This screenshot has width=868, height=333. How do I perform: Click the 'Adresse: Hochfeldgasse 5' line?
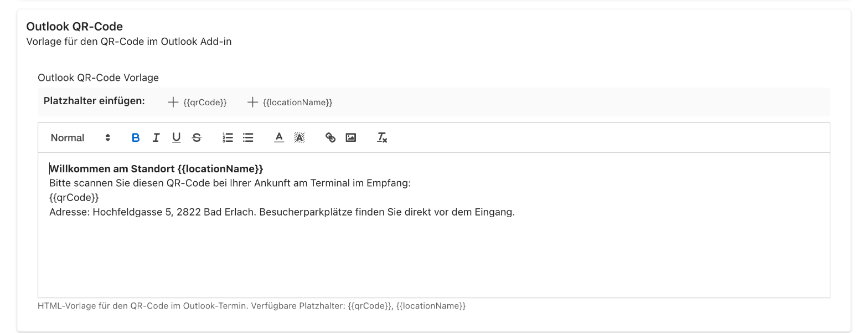(282, 212)
